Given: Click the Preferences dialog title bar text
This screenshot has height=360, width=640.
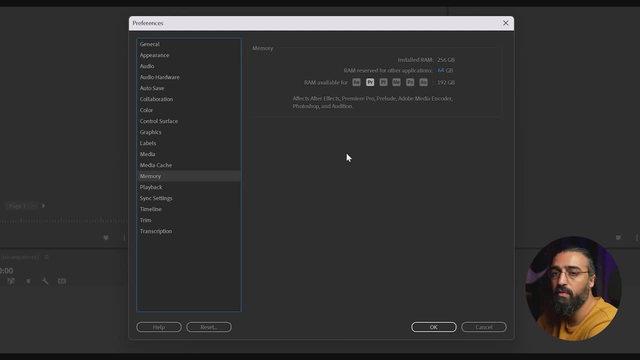Looking at the screenshot, I should 148,23.
